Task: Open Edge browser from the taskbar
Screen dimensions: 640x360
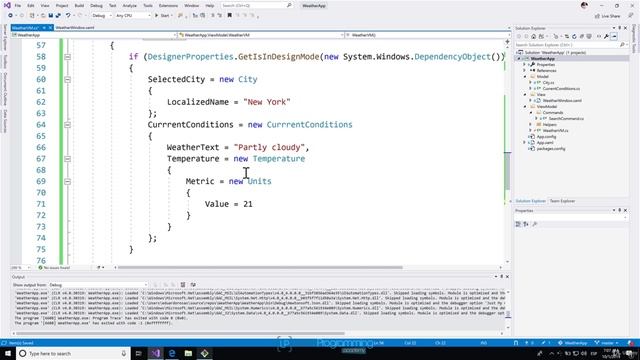Action: (172, 353)
